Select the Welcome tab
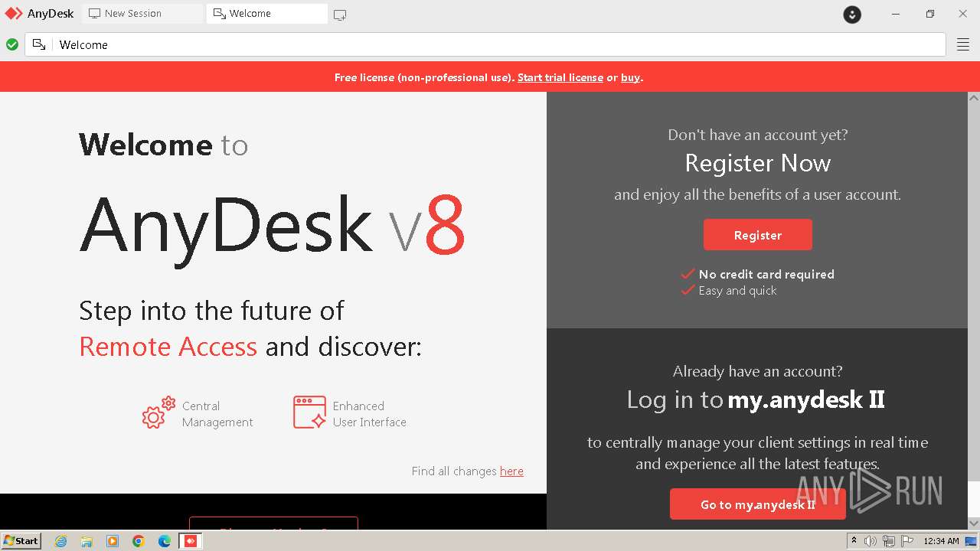 coord(266,14)
